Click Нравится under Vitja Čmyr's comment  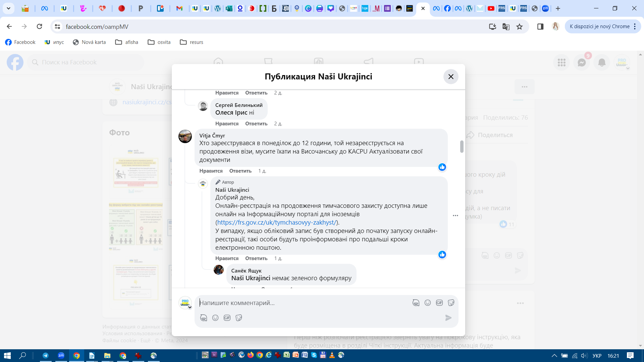[211, 171]
